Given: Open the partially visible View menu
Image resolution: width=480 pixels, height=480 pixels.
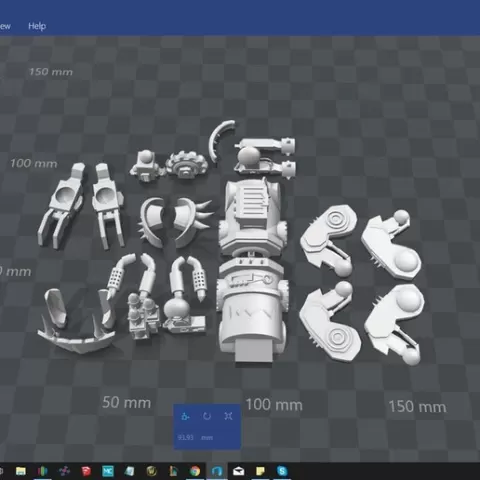Looking at the screenshot, I should (x=5, y=26).
